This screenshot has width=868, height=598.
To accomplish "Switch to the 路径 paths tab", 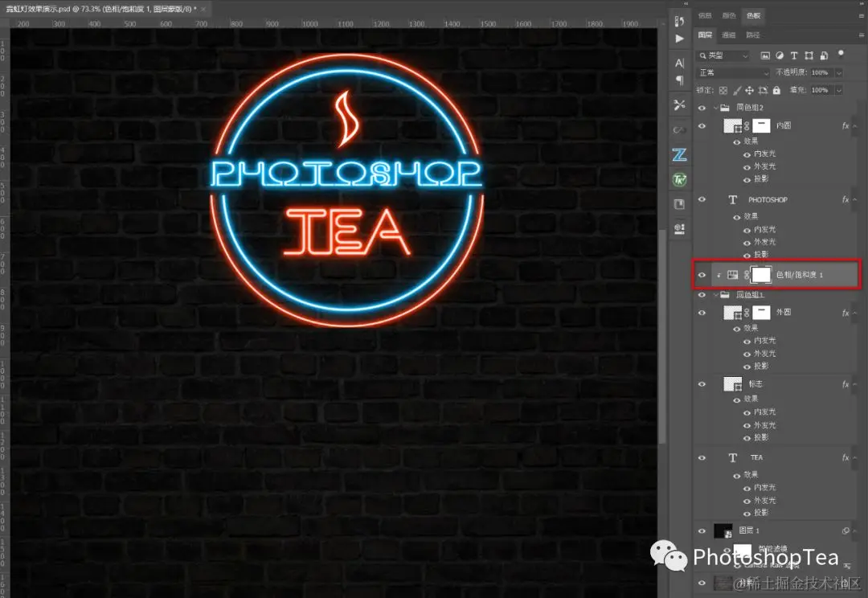I will [x=753, y=35].
